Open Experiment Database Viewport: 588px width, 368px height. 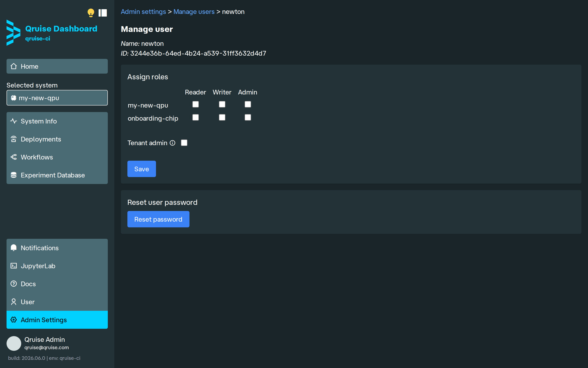(x=57, y=175)
